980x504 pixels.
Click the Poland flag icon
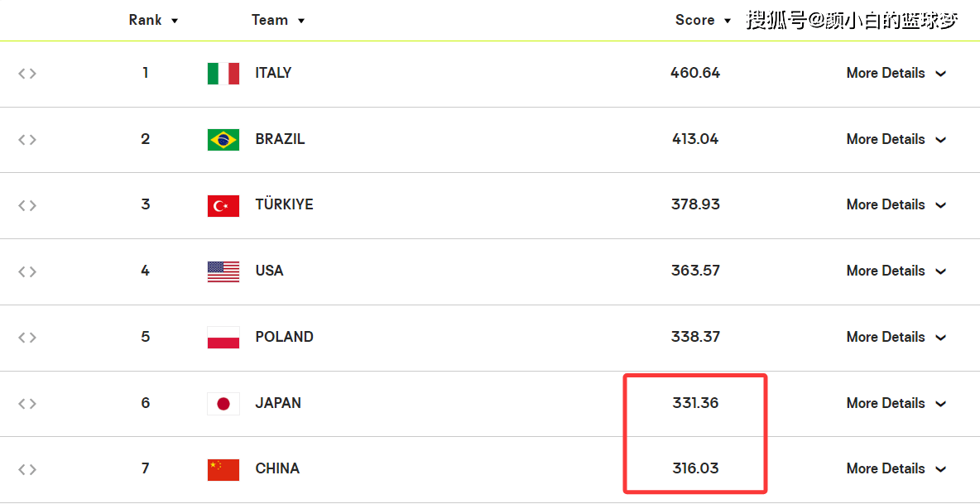click(x=223, y=338)
